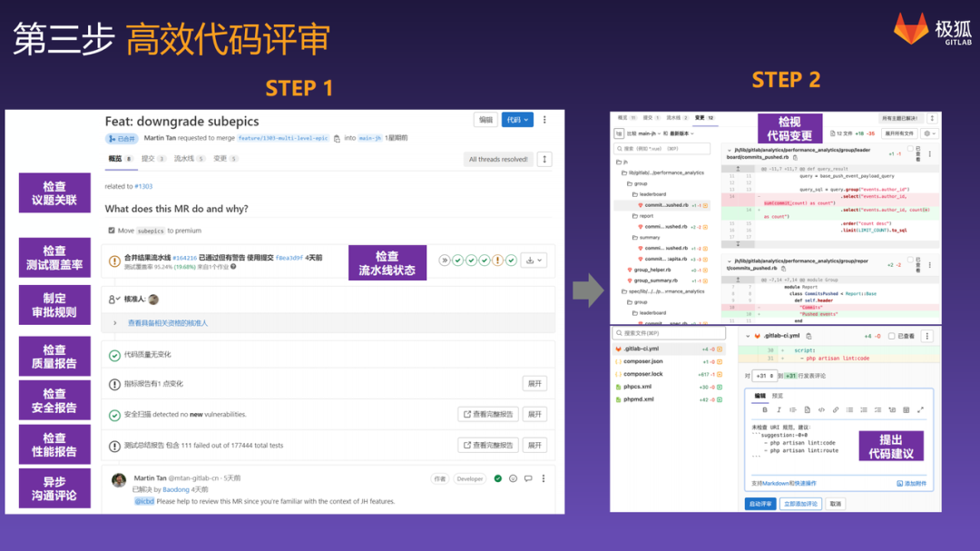
Task: Click the help question mark after 测试覆盖率
Action: (233, 267)
